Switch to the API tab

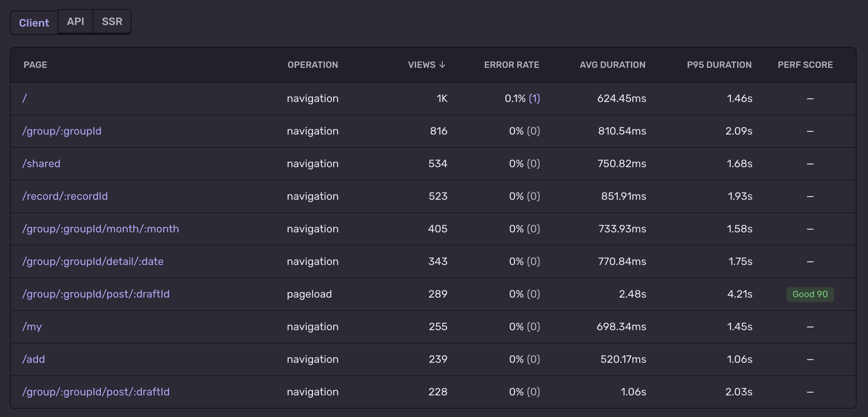tap(75, 22)
